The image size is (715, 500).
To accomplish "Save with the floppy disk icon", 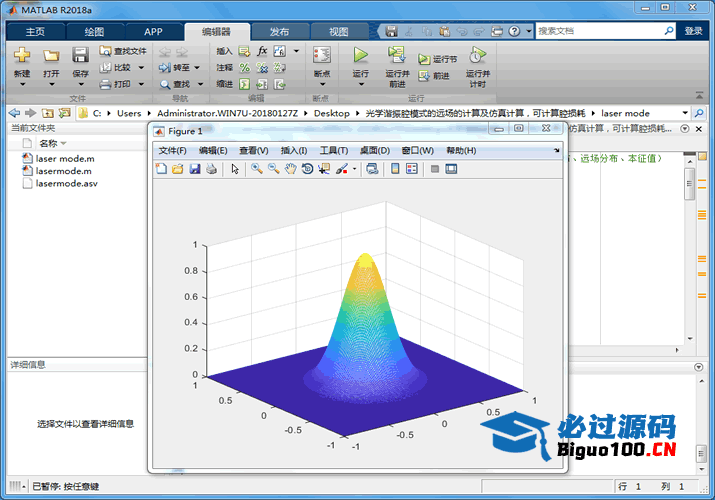I will point(80,55).
